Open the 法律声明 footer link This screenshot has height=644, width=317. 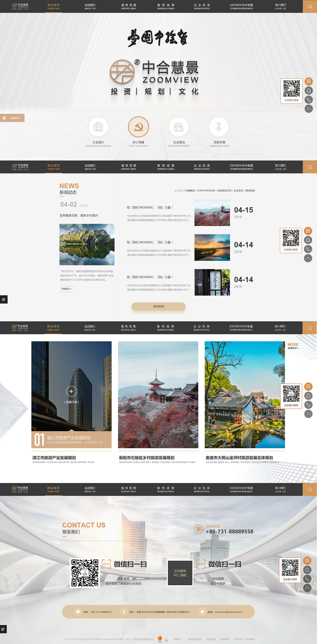point(224,639)
